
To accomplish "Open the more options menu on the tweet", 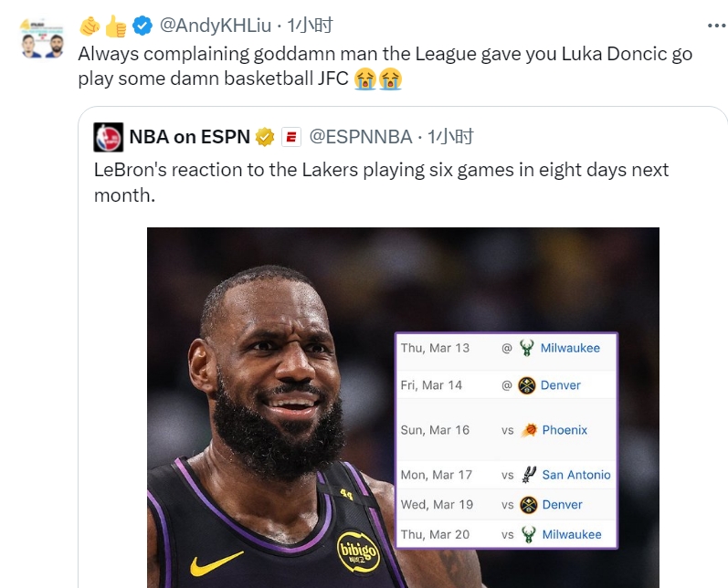I will [710, 25].
